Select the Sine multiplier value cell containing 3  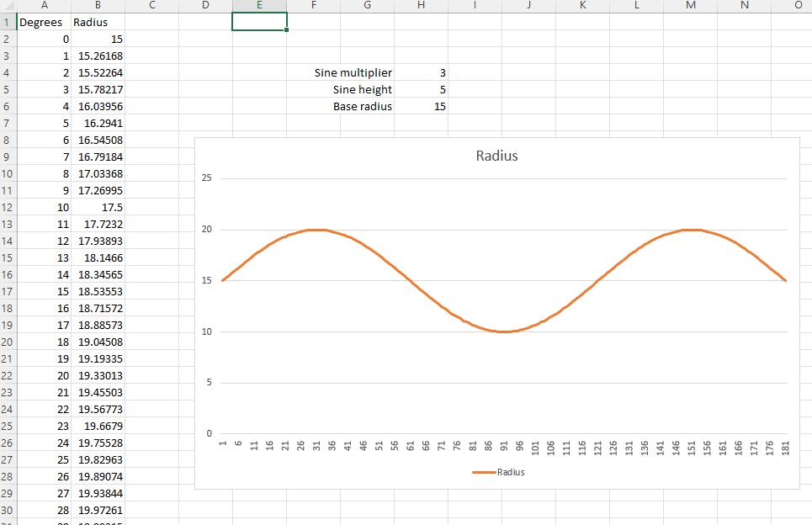coord(421,73)
